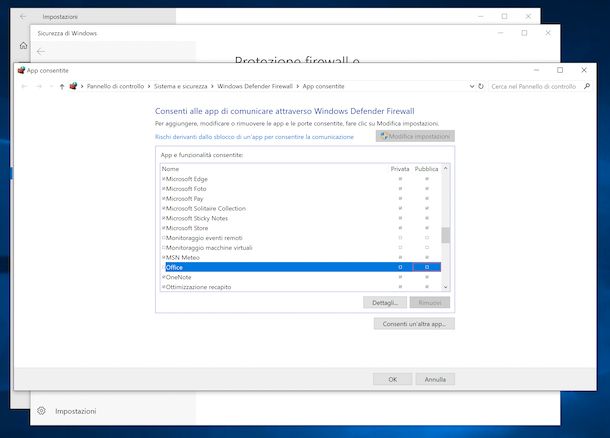Toggle Privata checkbox for MSN Meteo
The image size is (610, 438).
[400, 258]
